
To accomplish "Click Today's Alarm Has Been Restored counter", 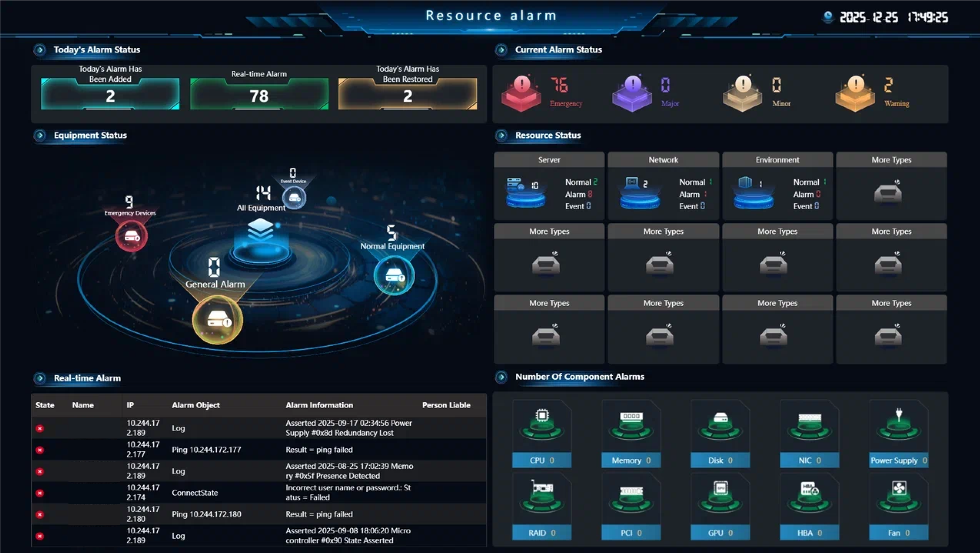I will [407, 96].
